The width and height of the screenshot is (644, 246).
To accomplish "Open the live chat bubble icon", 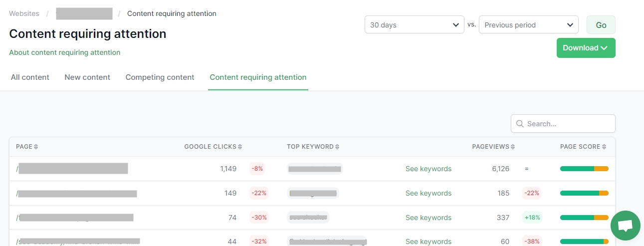I will pos(625,226).
